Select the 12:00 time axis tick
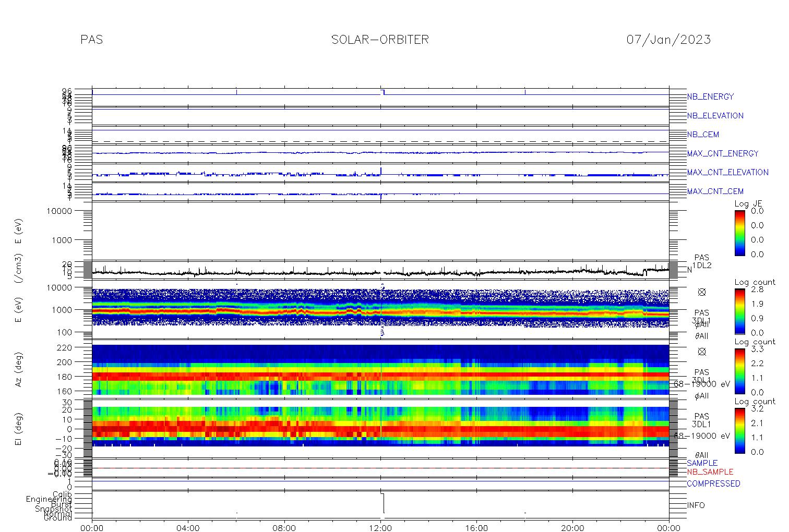Screen dimensions: 789x532 (x=380, y=528)
